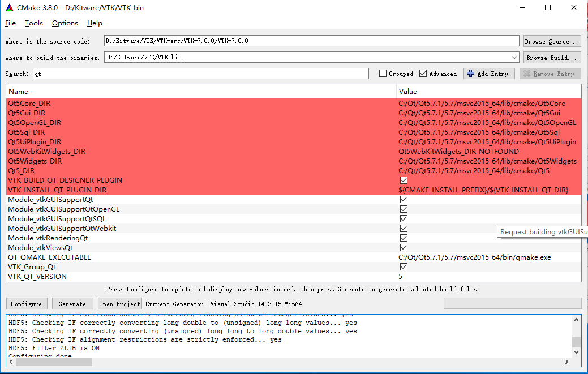
Task: Toggle the Module_vtkGUISupportQtWebkit checkbox
Action: pyautogui.click(x=404, y=229)
